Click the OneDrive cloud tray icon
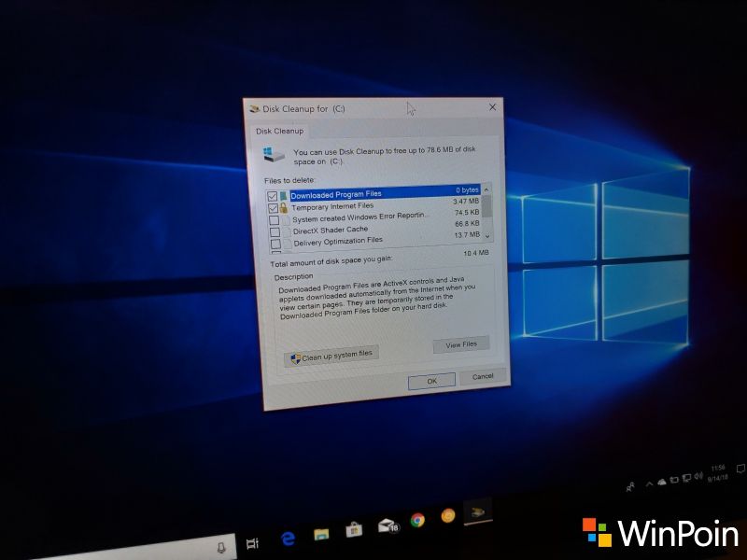 [662, 482]
